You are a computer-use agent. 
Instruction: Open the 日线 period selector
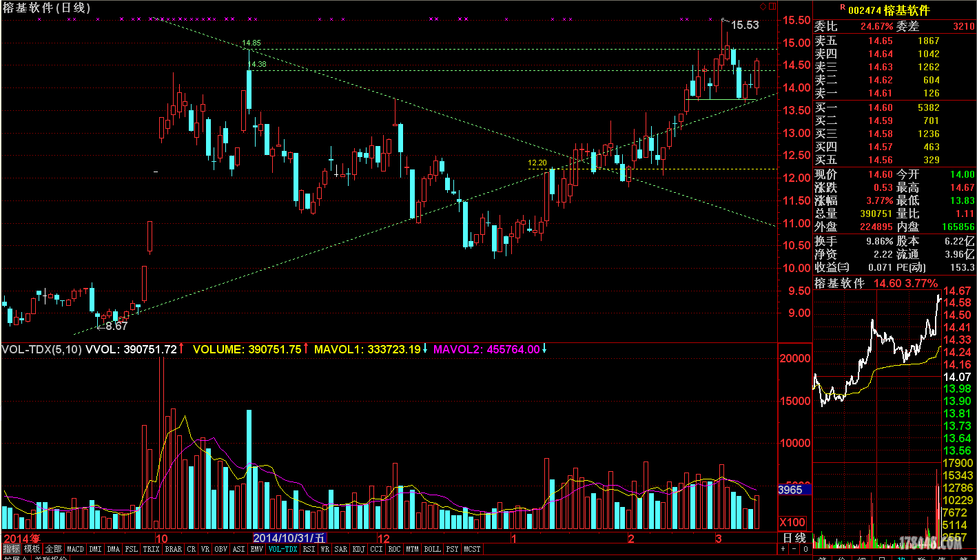[x=794, y=537]
